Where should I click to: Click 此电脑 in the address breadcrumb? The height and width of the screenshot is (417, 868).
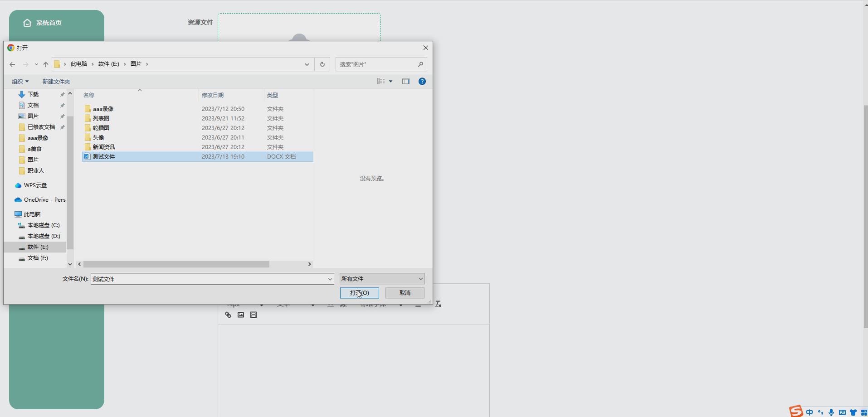tap(78, 64)
